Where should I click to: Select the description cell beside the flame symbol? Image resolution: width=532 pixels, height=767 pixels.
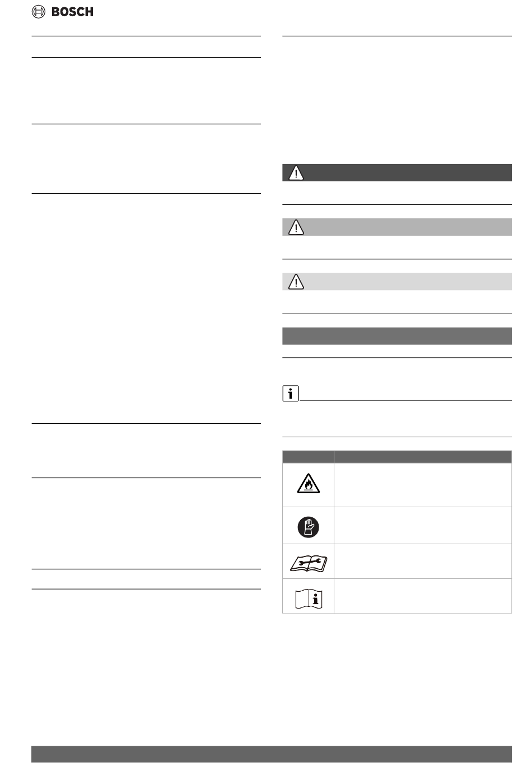tap(423, 485)
